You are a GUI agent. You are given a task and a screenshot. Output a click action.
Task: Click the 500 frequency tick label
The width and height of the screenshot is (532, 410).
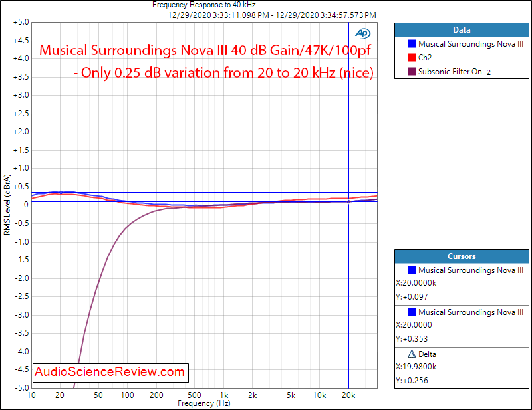pyautogui.click(x=194, y=395)
